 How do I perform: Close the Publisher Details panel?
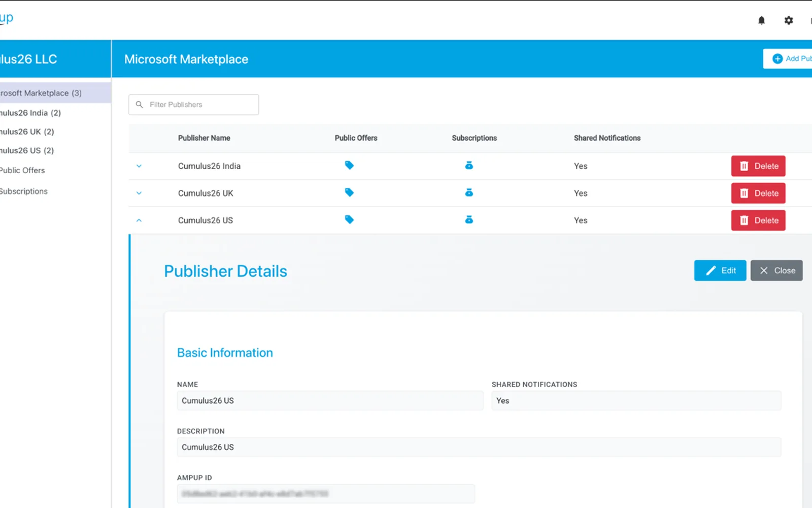coord(776,270)
